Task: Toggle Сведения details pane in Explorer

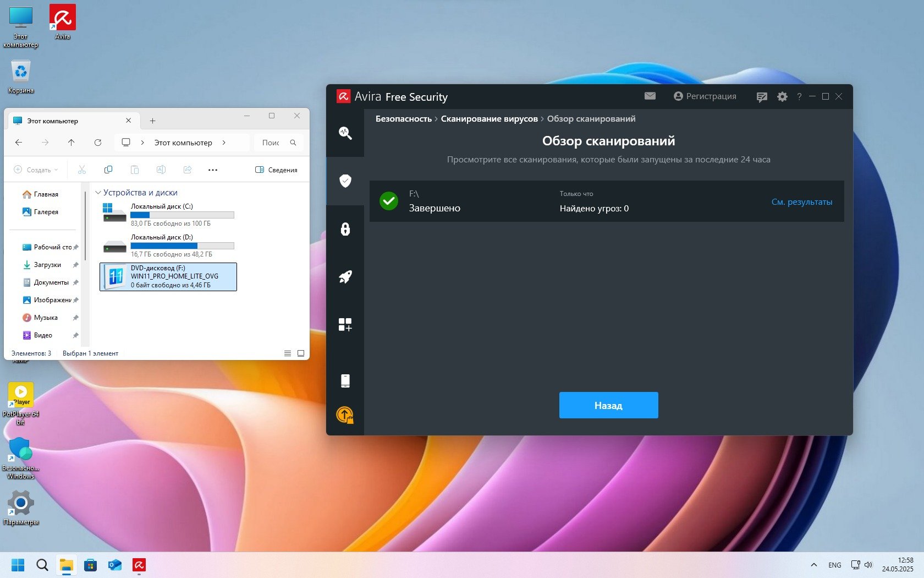Action: (276, 170)
